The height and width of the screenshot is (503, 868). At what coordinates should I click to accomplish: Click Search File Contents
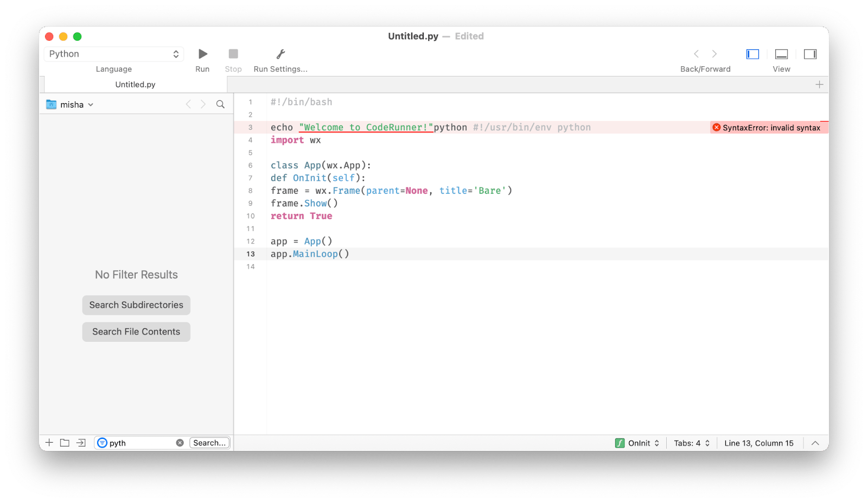(x=136, y=332)
